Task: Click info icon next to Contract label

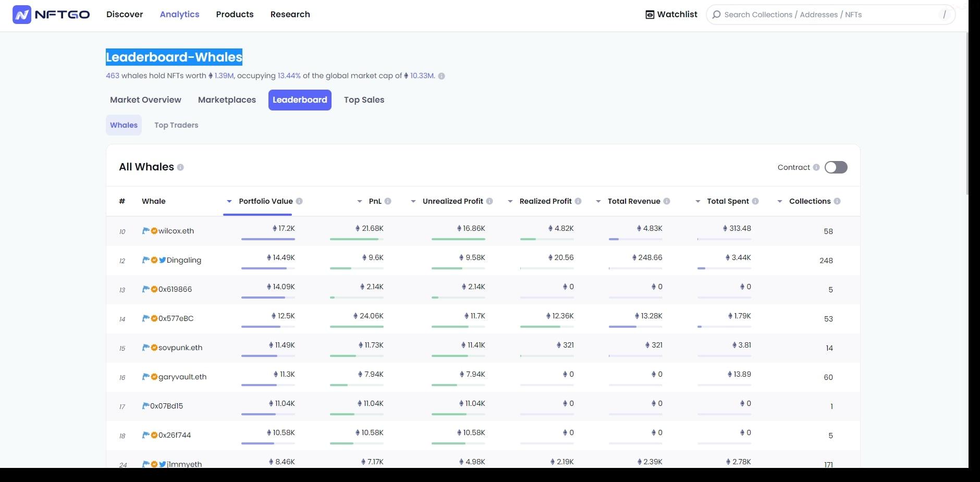Action: (x=816, y=167)
